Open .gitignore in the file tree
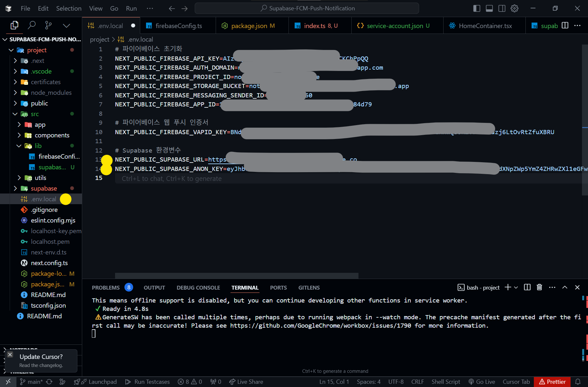 41,210
